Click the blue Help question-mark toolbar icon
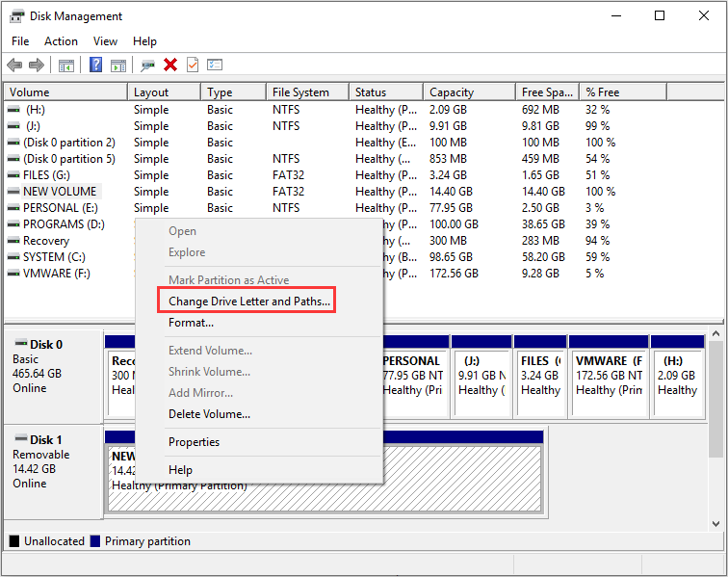Image resolution: width=728 pixels, height=577 pixels. tap(95, 65)
